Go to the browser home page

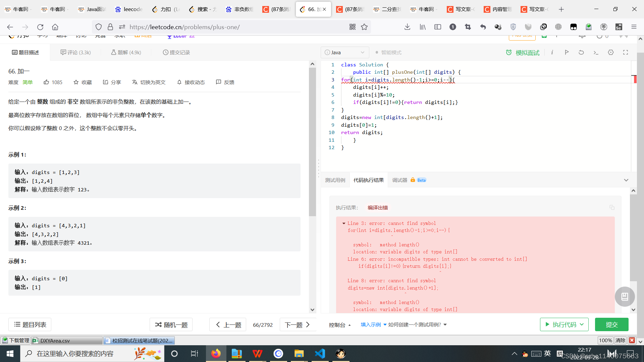coord(55,27)
